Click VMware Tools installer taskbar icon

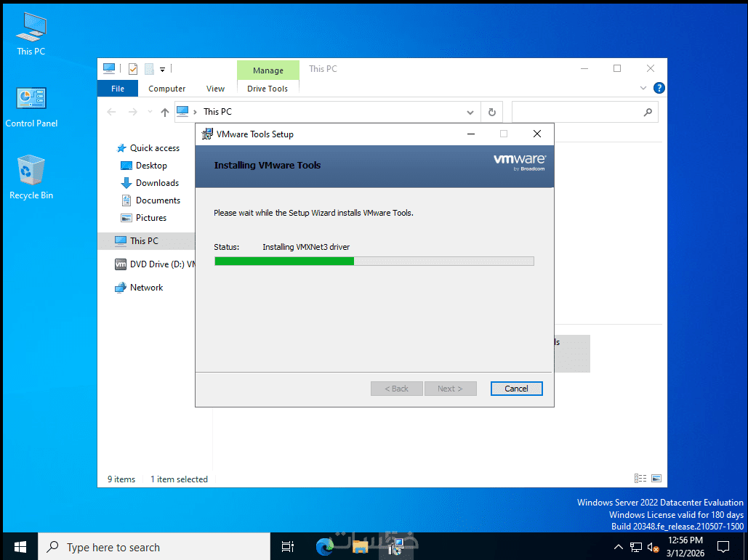point(395,547)
